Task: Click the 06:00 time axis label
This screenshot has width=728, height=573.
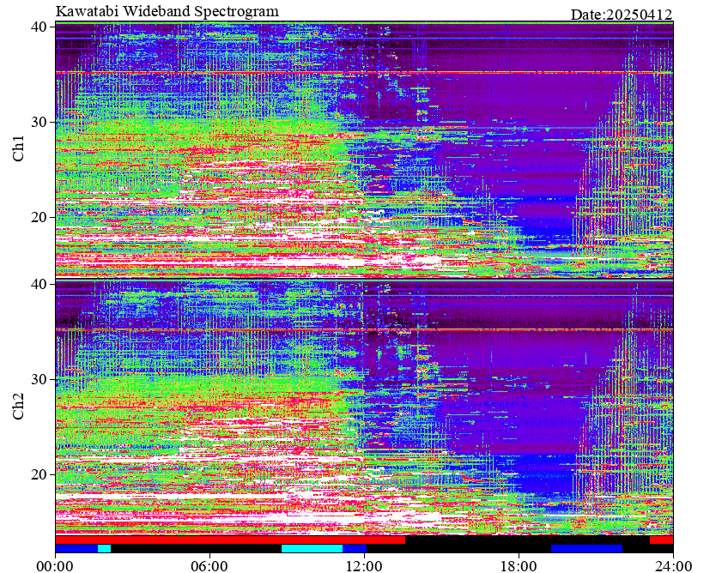Action: [x=209, y=565]
